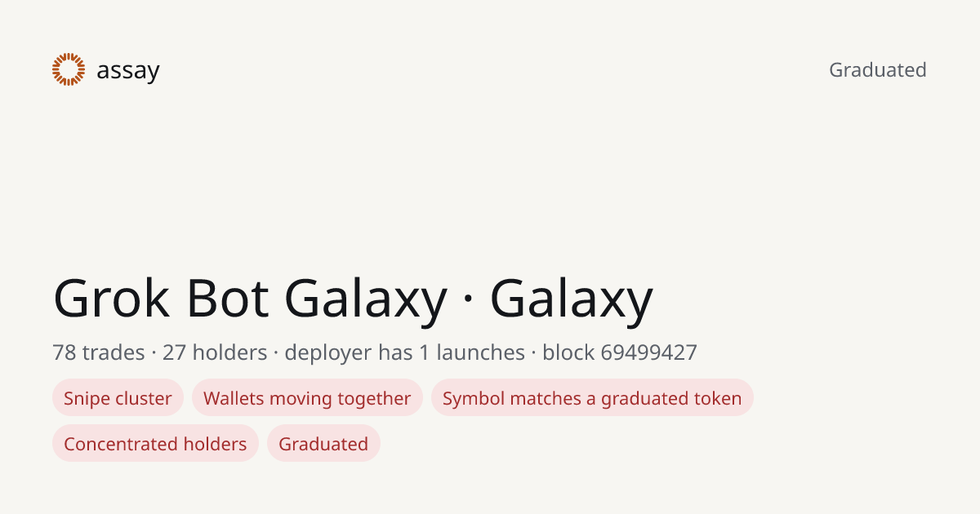Click the orange sunburst assay logo icon
This screenshot has width=980, height=514.
[69, 69]
